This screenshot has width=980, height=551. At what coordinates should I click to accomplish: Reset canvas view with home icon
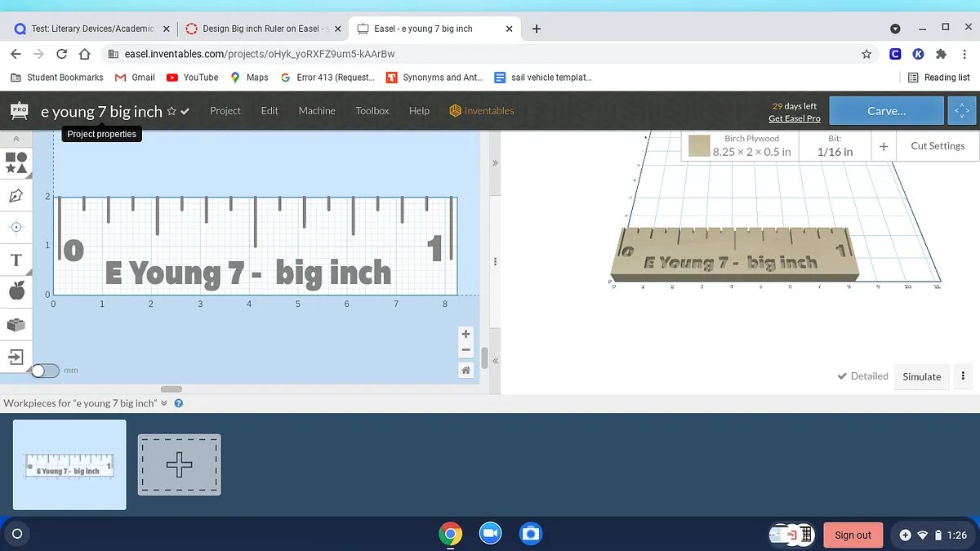pos(465,371)
